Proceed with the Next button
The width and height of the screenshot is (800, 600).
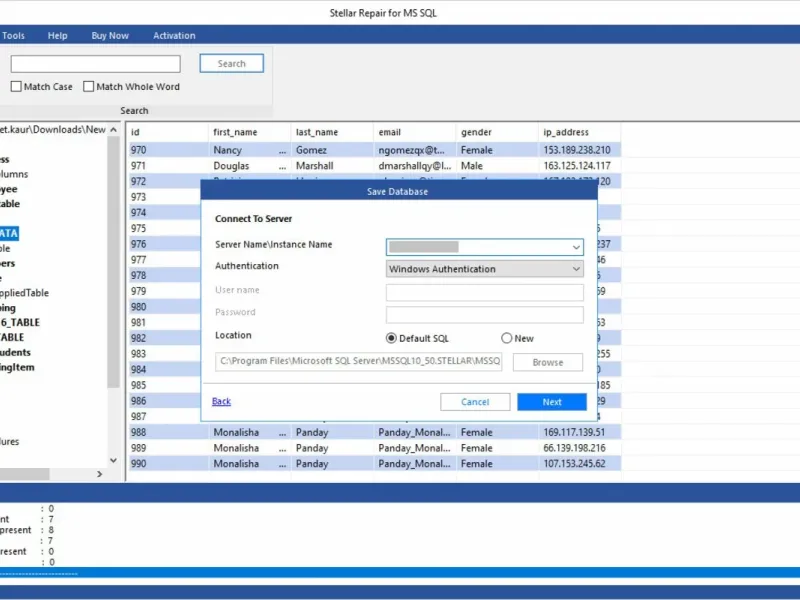pos(552,401)
